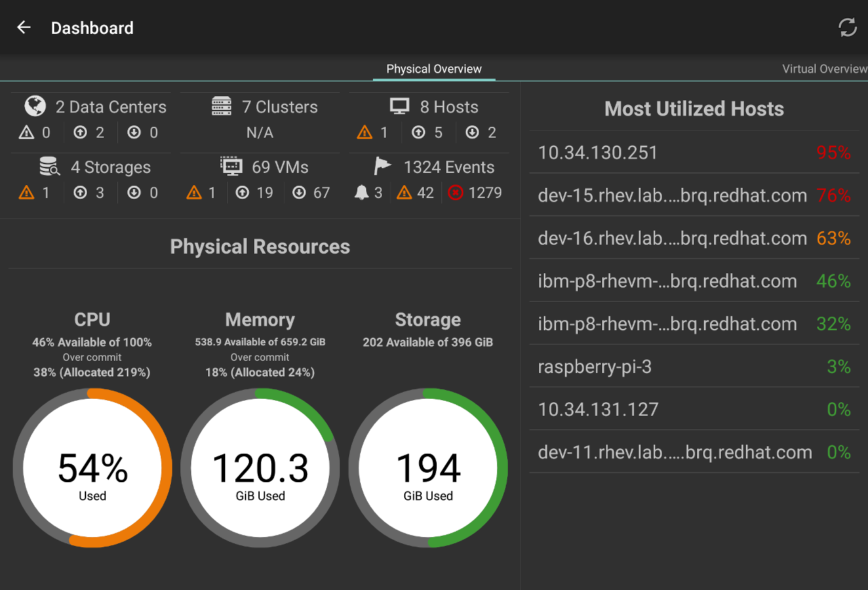Click the VMs screen icon
The height and width of the screenshot is (590, 868).
(x=231, y=167)
